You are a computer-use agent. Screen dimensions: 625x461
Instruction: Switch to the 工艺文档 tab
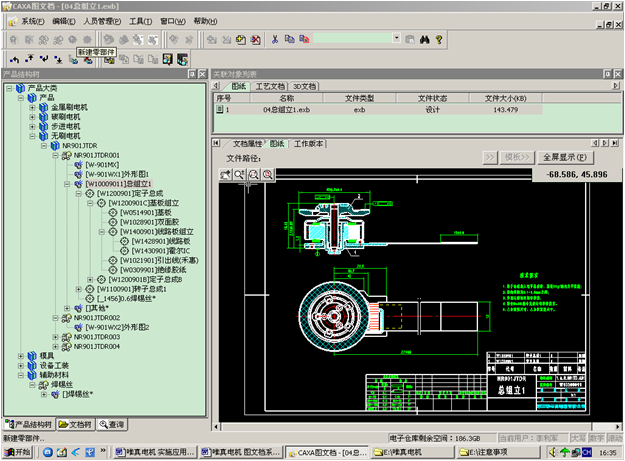(x=271, y=86)
